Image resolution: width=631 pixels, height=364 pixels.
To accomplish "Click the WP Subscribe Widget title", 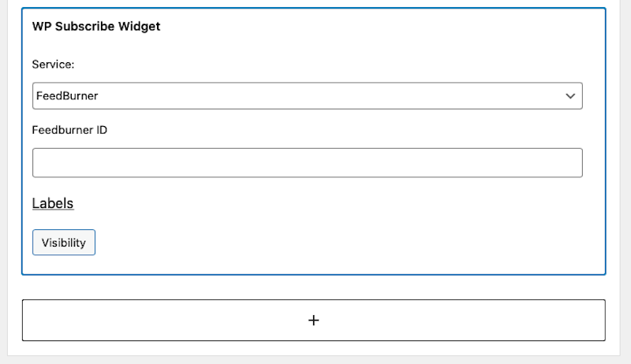I will click(x=96, y=26).
